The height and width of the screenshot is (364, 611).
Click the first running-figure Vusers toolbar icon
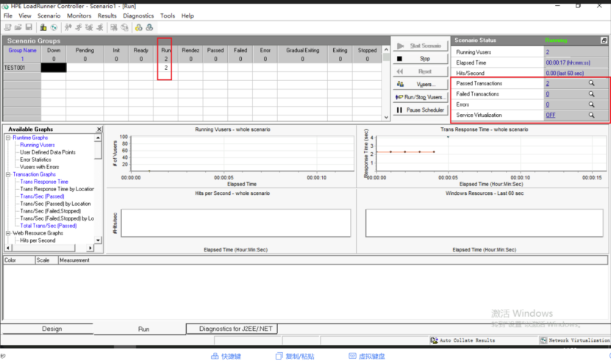(68, 27)
